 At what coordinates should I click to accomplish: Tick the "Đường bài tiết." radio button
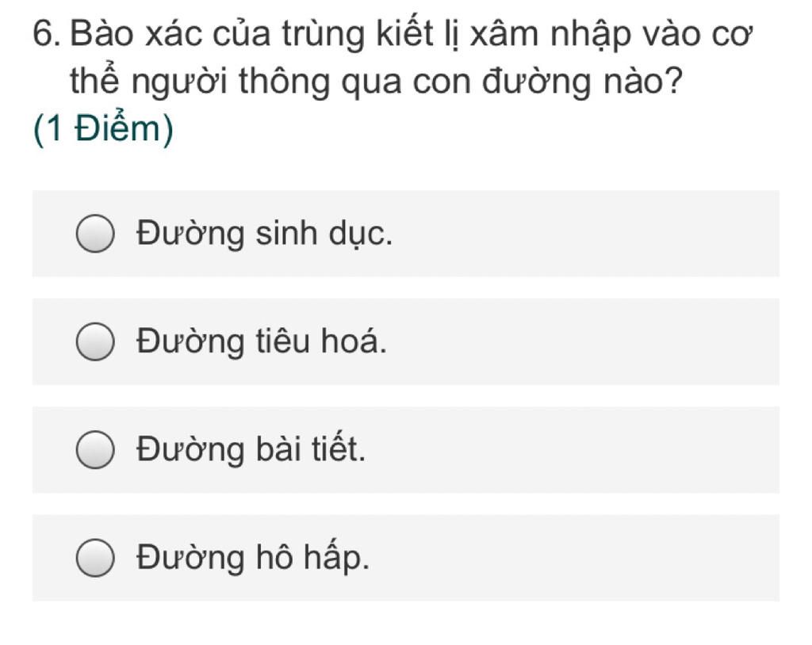pyautogui.click(x=95, y=450)
